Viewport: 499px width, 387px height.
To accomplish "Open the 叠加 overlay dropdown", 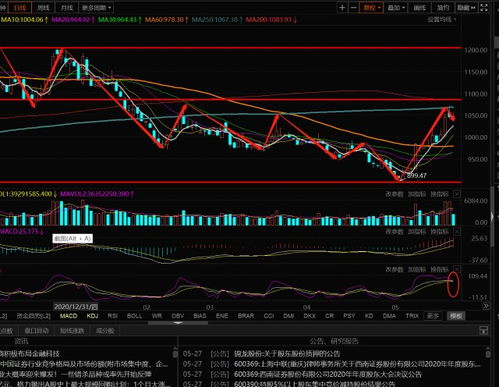I will tap(396, 8).
